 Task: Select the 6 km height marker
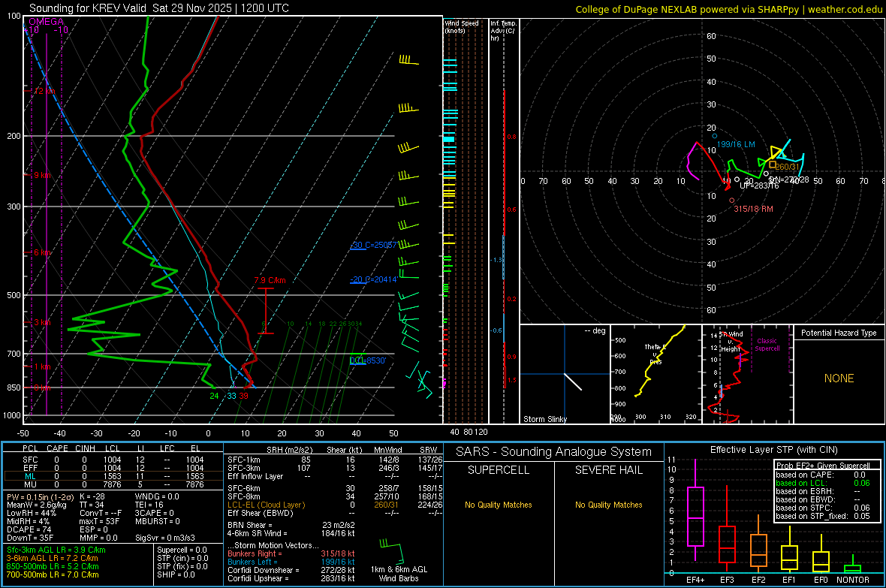click(42, 253)
